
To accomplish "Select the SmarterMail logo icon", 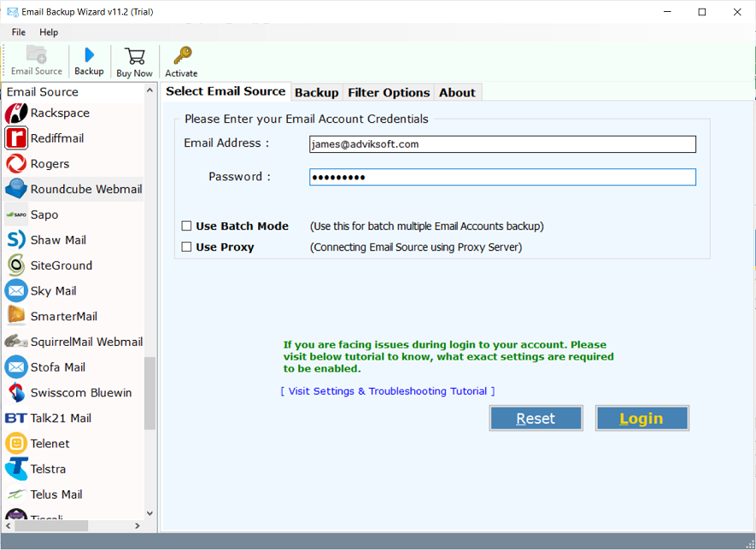I will point(16,316).
